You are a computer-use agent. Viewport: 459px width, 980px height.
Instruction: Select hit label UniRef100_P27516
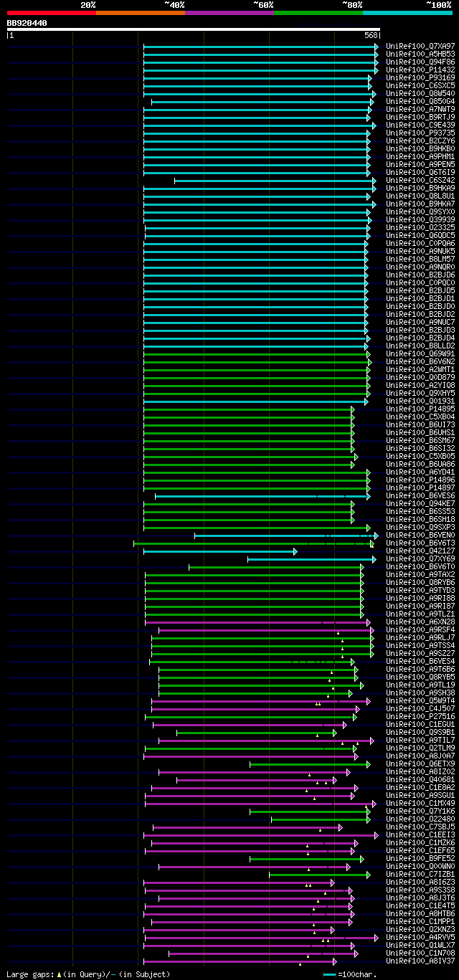(420, 716)
